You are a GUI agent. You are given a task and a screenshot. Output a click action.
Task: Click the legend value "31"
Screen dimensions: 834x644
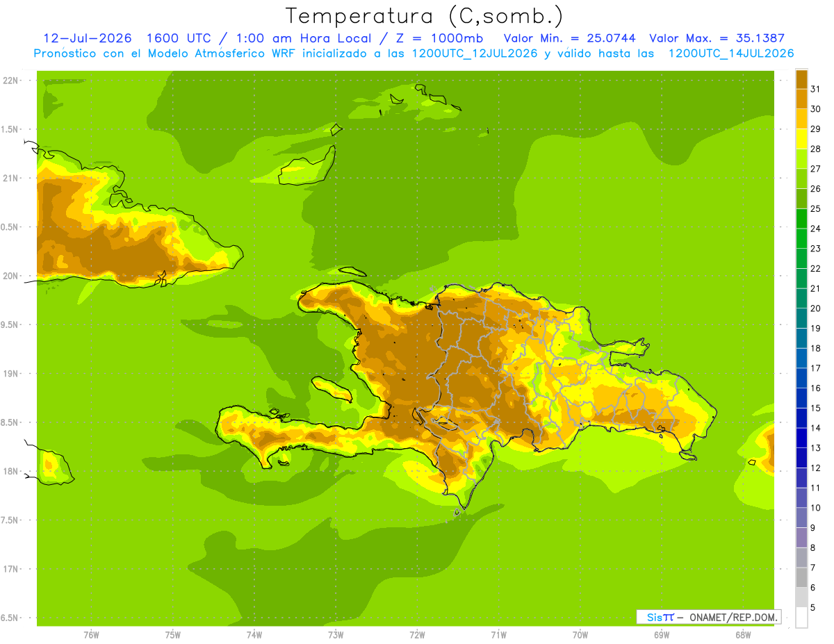pyautogui.click(x=815, y=89)
